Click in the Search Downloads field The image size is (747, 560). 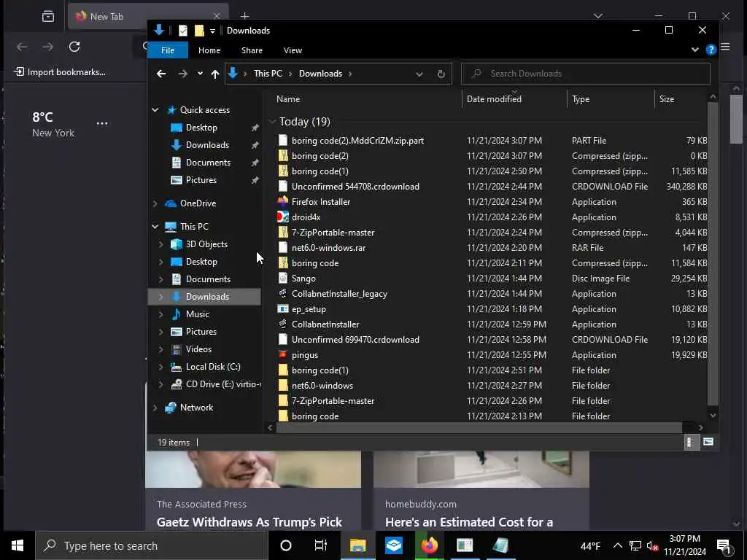coord(586,74)
